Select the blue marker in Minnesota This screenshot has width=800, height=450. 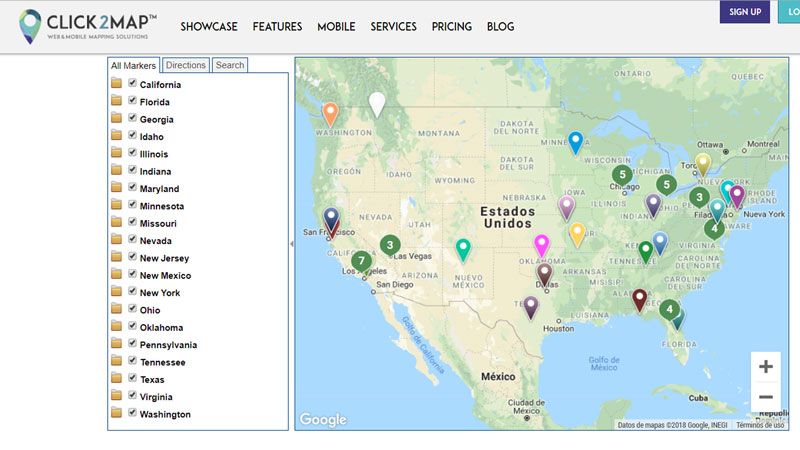[576, 142]
